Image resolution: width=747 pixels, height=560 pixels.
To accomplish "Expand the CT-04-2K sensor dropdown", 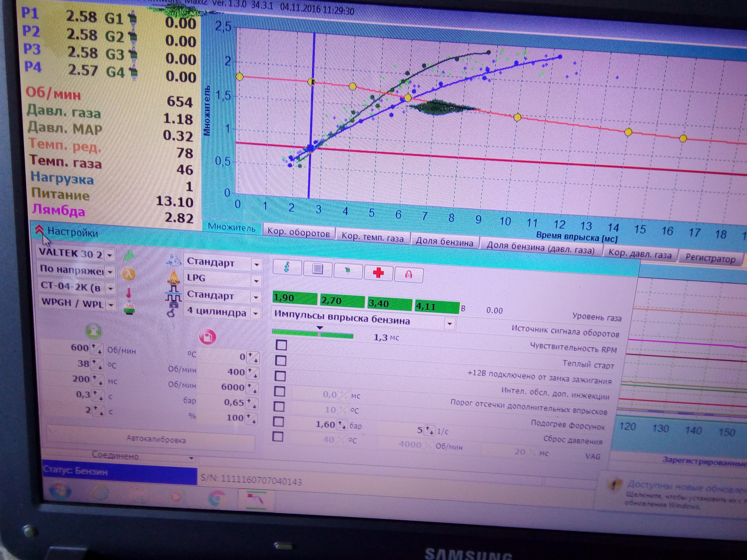I will point(111,289).
